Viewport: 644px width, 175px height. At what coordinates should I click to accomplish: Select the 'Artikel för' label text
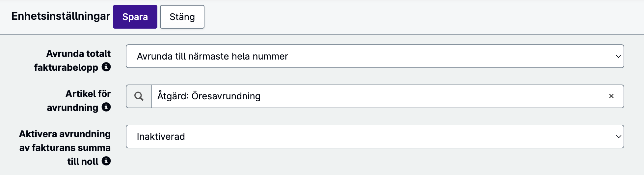(88, 94)
